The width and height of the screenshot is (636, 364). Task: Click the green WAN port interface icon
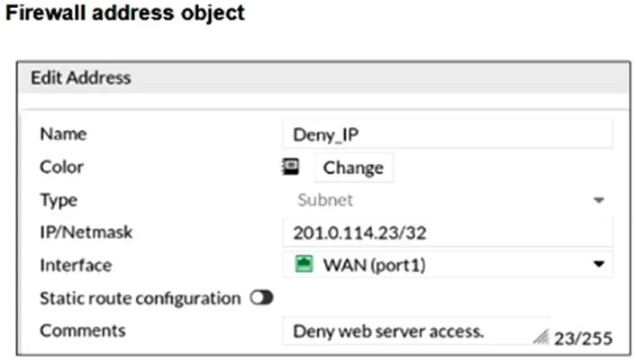pyautogui.click(x=304, y=264)
